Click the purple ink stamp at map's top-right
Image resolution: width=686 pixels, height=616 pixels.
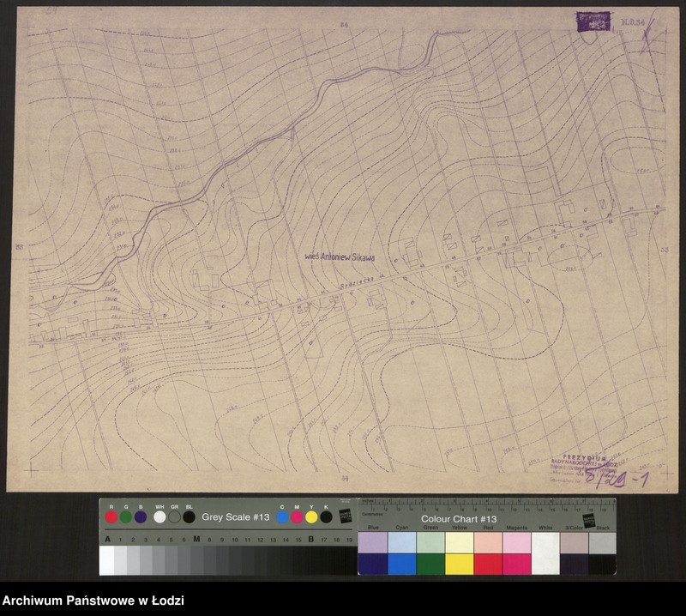593,21
